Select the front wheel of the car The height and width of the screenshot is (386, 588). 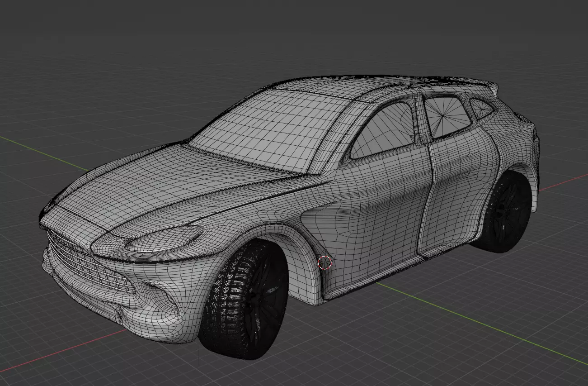point(244,300)
